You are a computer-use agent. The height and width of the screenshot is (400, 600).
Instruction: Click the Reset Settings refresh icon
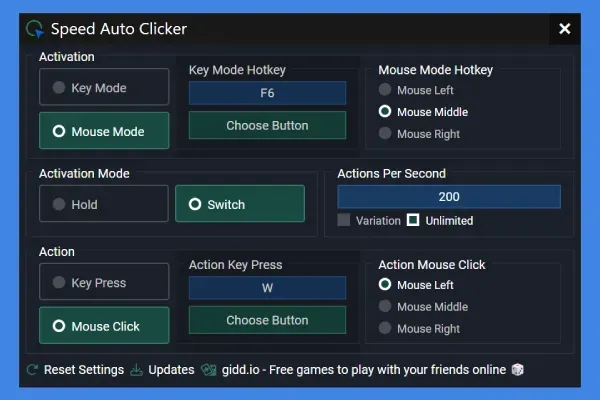33,370
